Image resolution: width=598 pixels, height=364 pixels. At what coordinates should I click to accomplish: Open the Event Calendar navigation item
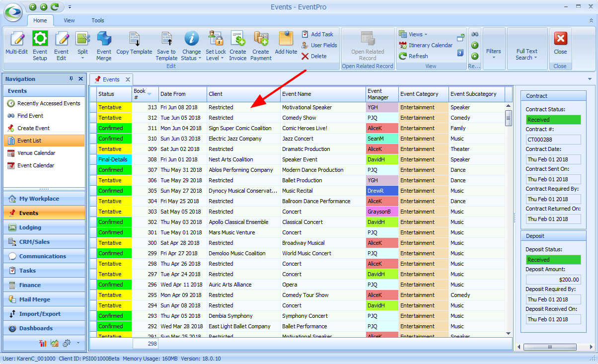click(x=44, y=165)
